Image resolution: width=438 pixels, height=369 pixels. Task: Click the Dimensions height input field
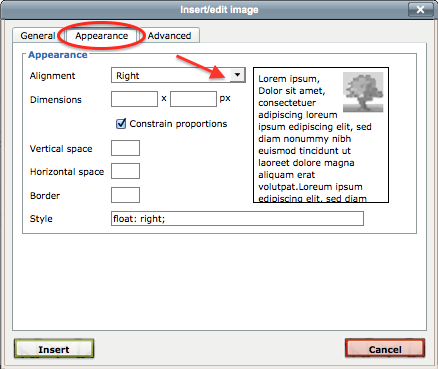tap(193, 99)
